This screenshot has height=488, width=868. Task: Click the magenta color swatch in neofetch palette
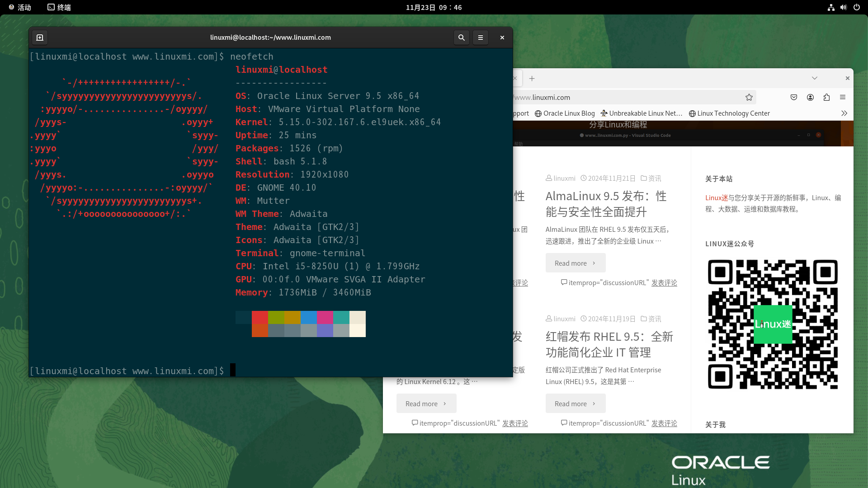325,317
